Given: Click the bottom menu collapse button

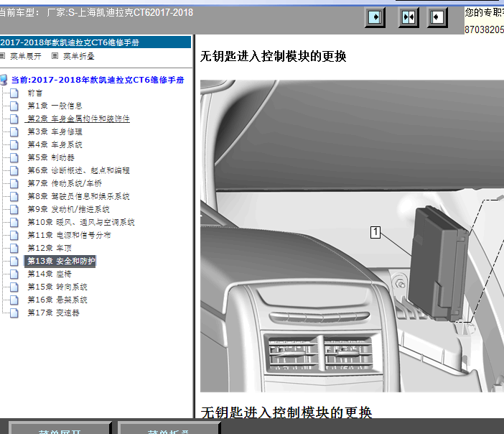Looking at the screenshot, I should tap(168, 428).
